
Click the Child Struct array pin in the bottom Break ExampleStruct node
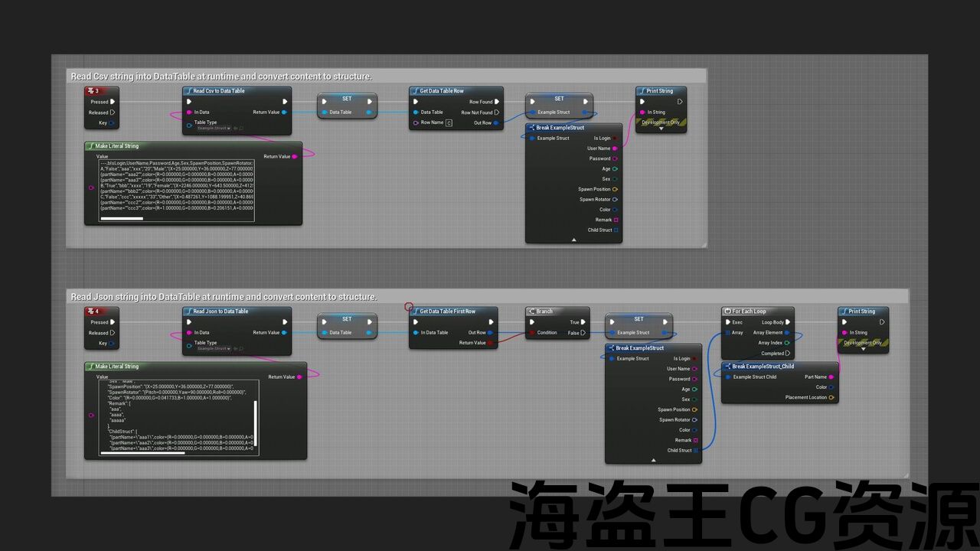click(x=695, y=450)
